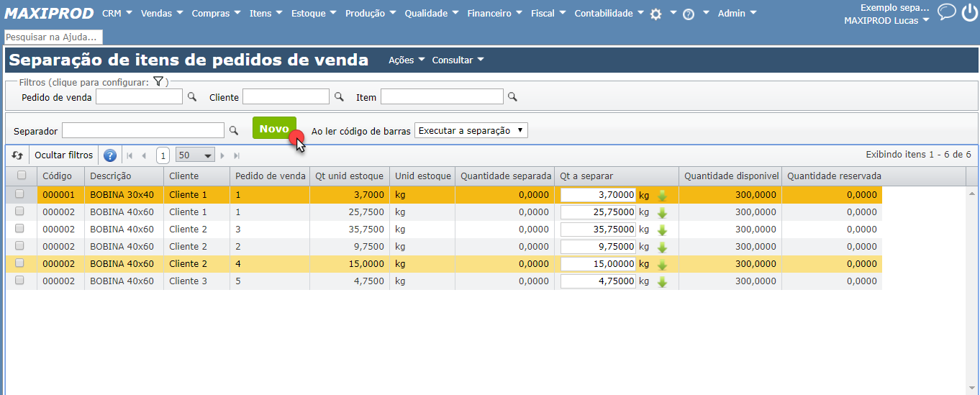The width and height of the screenshot is (980, 395).
Task: Click the Pedido de venda filter field
Action: (140, 96)
